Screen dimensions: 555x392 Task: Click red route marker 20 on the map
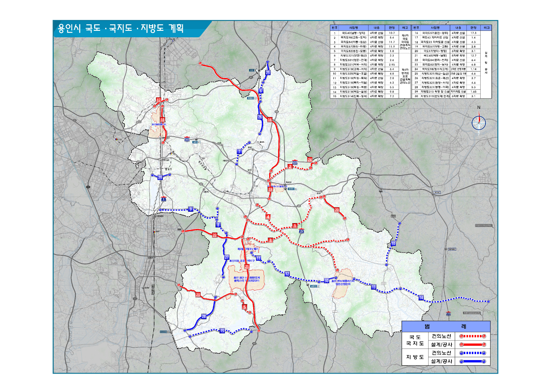coord(337,210)
